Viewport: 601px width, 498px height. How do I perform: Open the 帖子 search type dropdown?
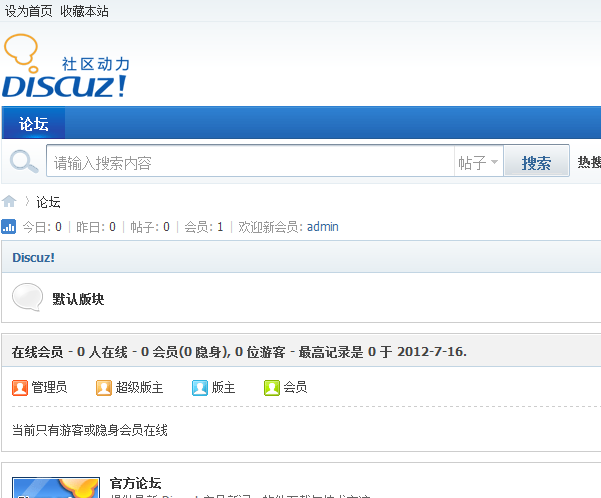[x=478, y=163]
